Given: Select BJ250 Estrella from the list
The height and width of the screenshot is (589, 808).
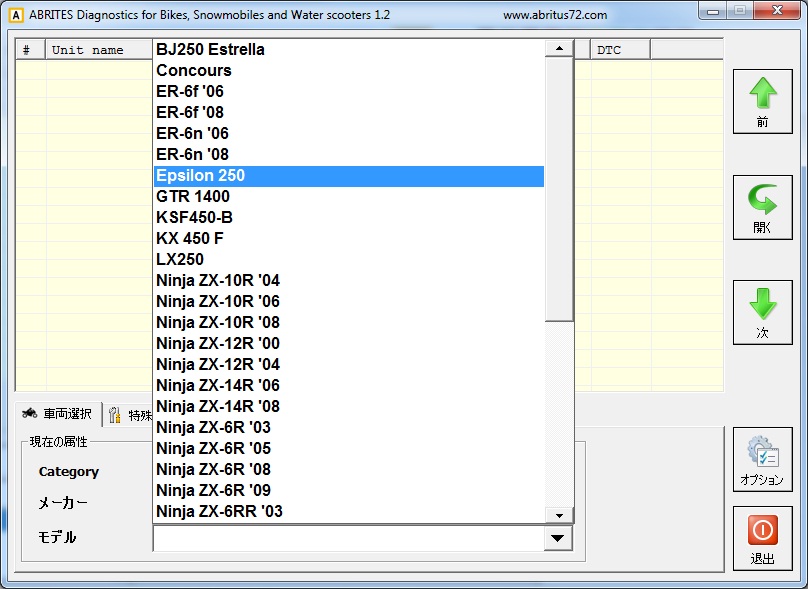Looking at the screenshot, I should pyautogui.click(x=349, y=49).
